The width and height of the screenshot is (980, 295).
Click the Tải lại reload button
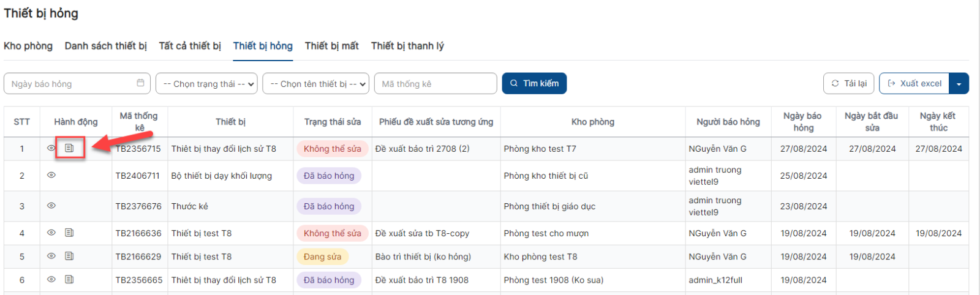(849, 83)
